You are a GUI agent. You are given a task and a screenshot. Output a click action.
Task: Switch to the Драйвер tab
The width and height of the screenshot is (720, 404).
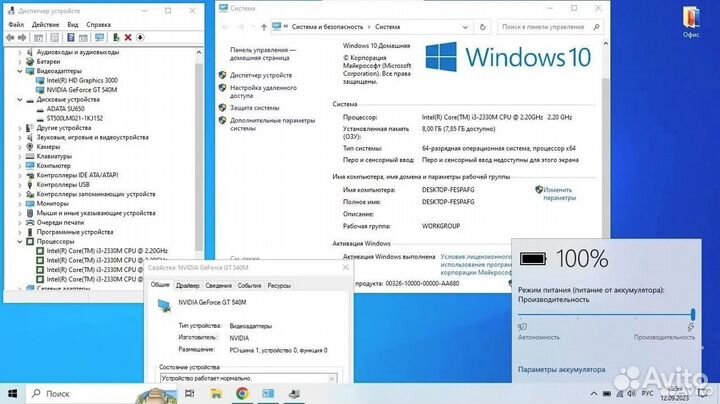(x=187, y=286)
